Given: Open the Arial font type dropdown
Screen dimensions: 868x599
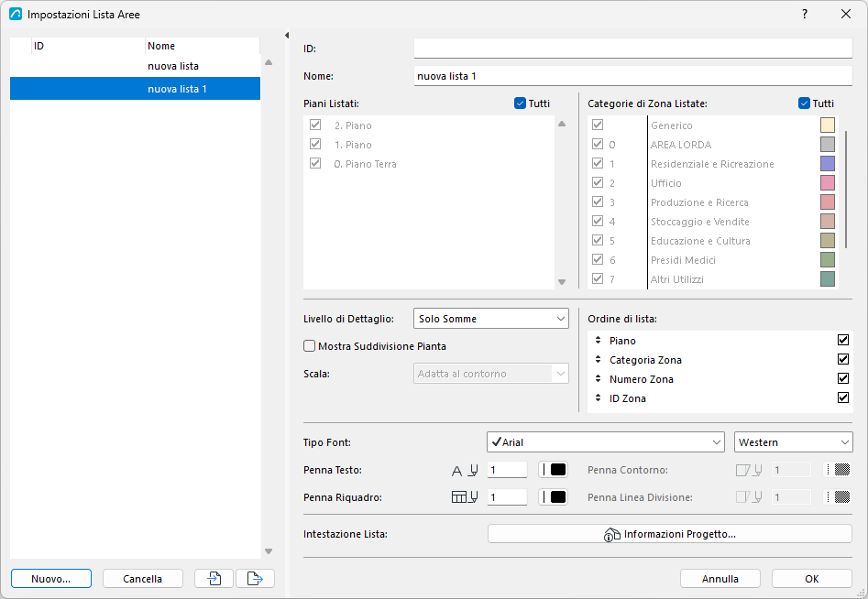Looking at the screenshot, I should 606,442.
